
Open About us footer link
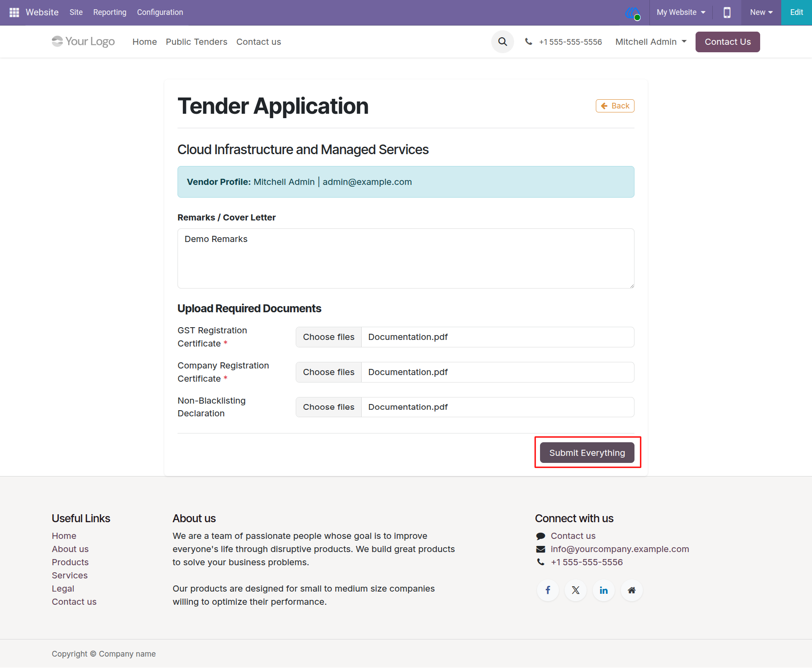[x=70, y=549]
